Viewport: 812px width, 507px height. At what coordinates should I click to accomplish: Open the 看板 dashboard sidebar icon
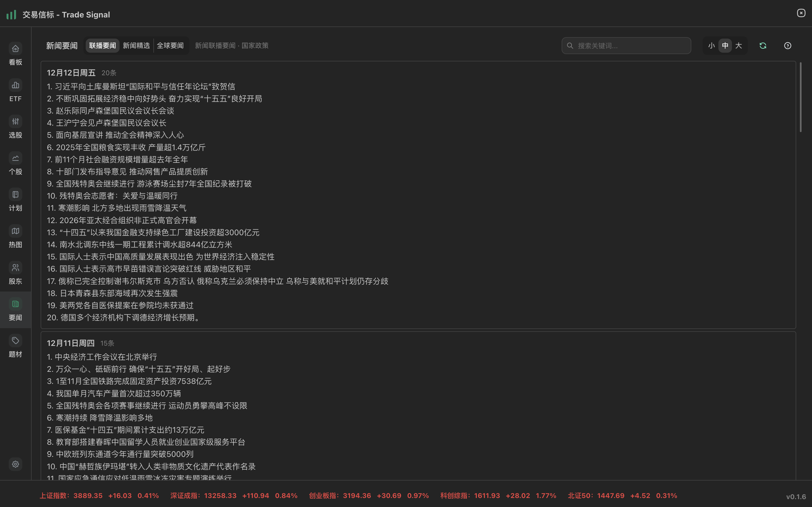pos(16,49)
